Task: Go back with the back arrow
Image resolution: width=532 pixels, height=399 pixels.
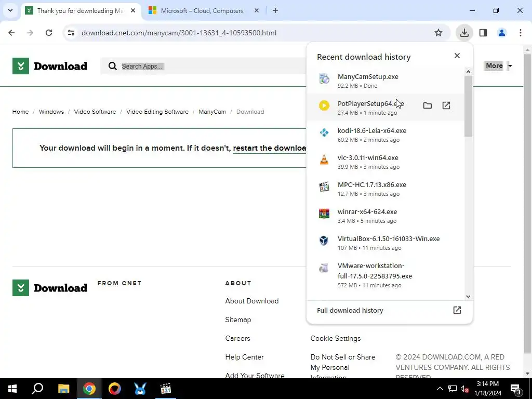Action: (x=11, y=33)
